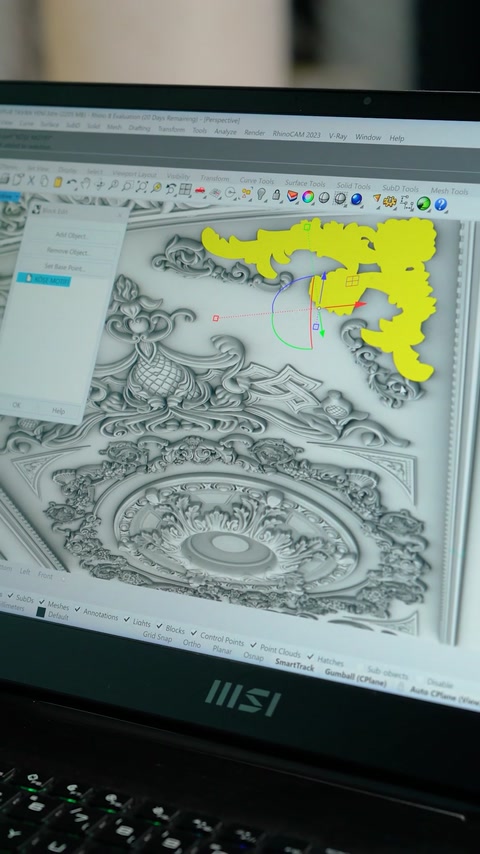Click the Delete (X) toolbar icon

tap(31, 180)
